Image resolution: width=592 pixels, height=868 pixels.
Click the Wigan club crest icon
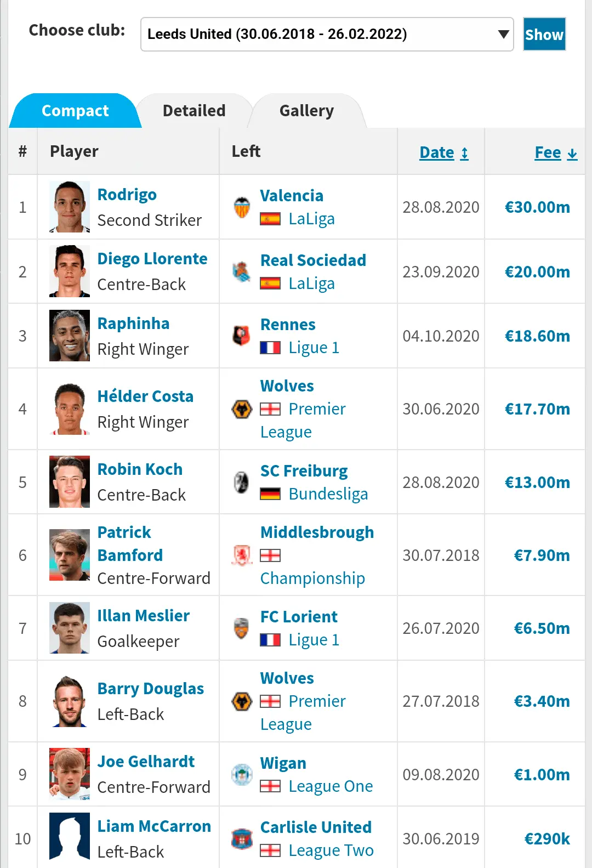(x=242, y=775)
